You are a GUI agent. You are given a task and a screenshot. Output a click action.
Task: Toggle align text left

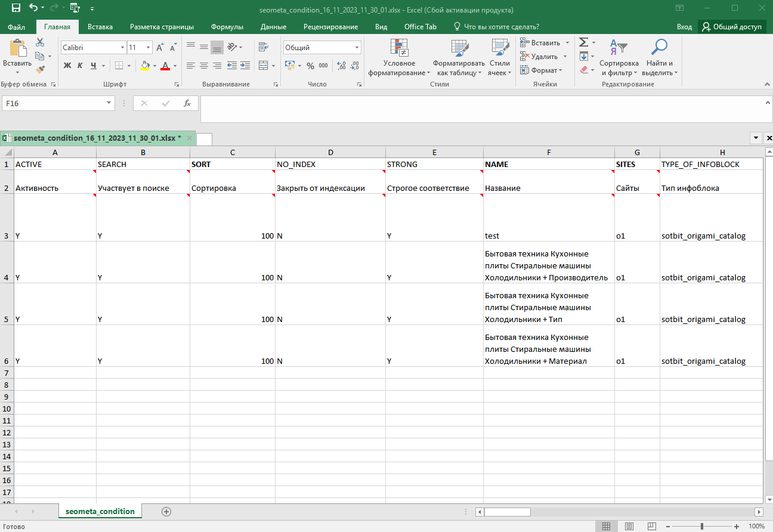point(191,66)
